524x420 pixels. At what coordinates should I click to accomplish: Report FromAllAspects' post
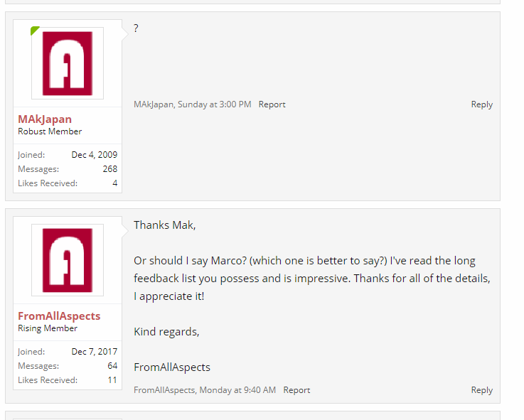296,390
